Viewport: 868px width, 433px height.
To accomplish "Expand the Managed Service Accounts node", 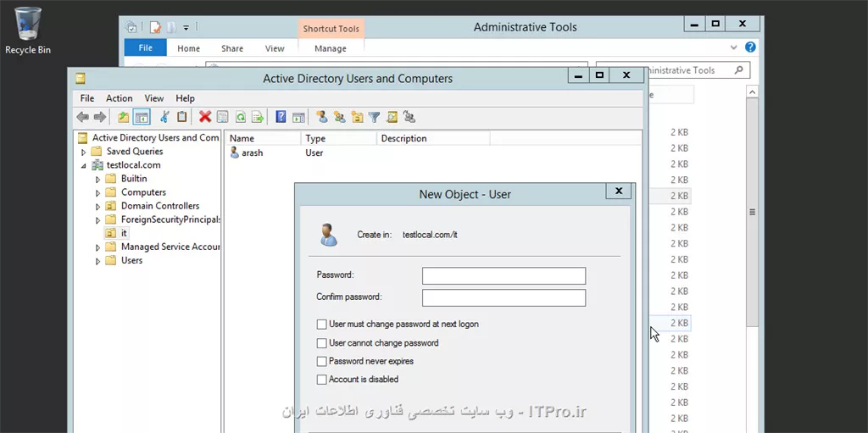I will [98, 247].
